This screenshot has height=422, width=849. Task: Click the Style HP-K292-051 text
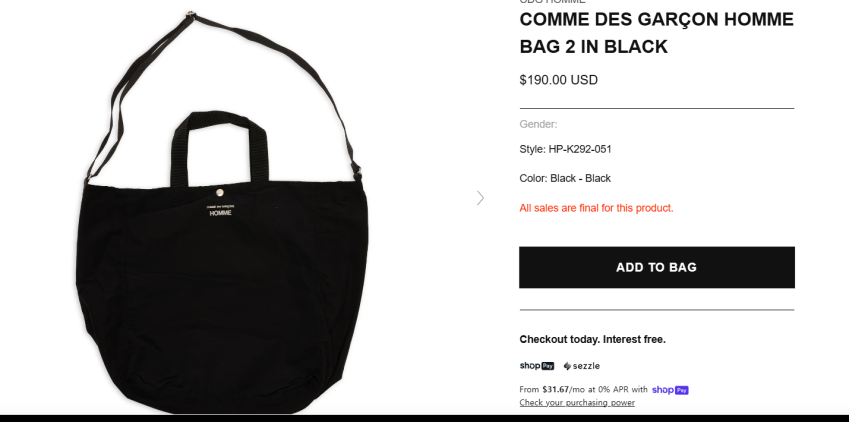click(x=565, y=149)
